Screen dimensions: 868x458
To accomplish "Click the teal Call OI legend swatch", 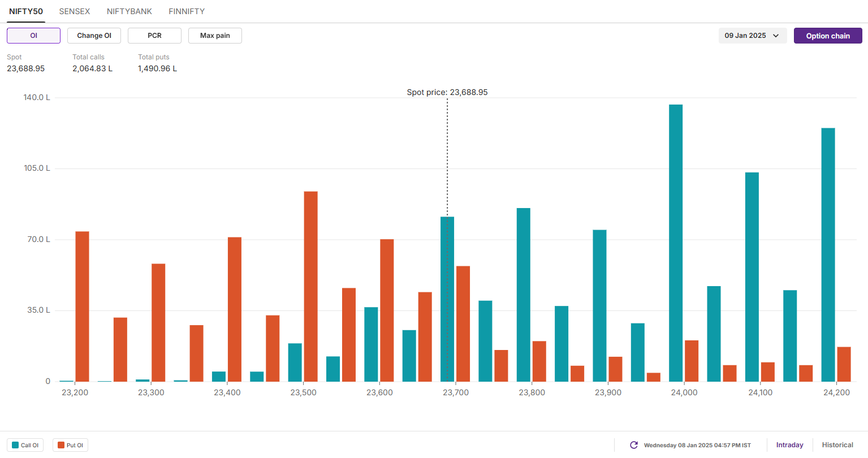I will [x=15, y=445].
